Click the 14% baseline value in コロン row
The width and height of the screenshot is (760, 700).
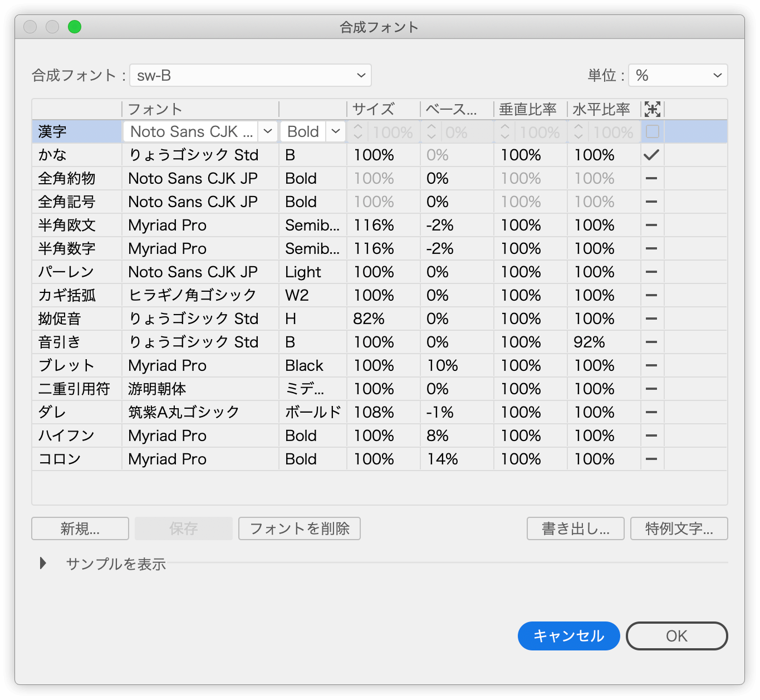tap(442, 459)
